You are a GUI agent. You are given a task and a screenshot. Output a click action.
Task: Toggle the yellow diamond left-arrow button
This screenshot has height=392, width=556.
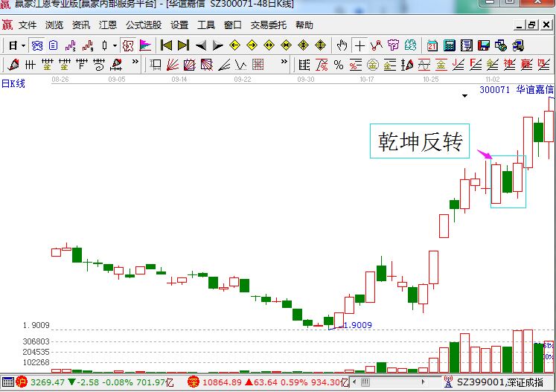coord(234,45)
